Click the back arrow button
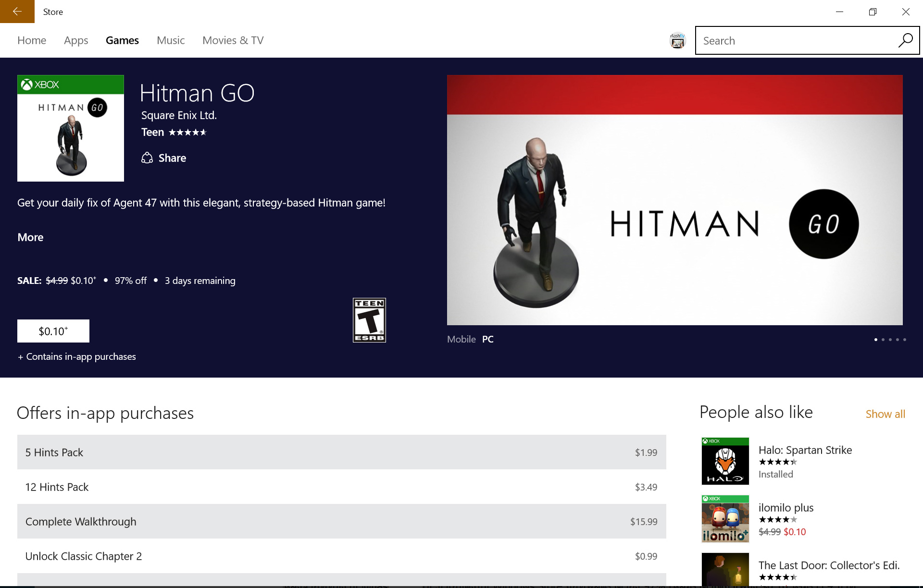This screenshot has width=923, height=588. (17, 12)
